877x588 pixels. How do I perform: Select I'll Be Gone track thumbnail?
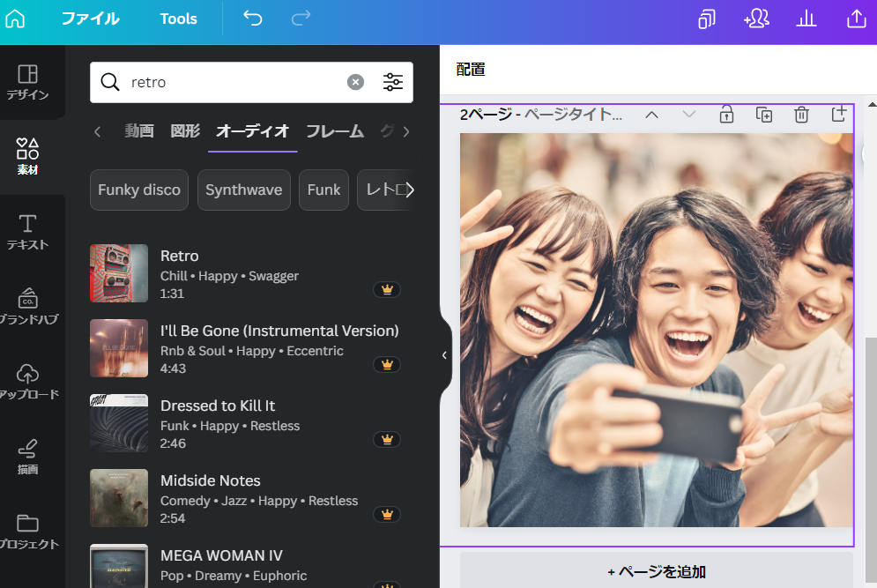pos(119,348)
